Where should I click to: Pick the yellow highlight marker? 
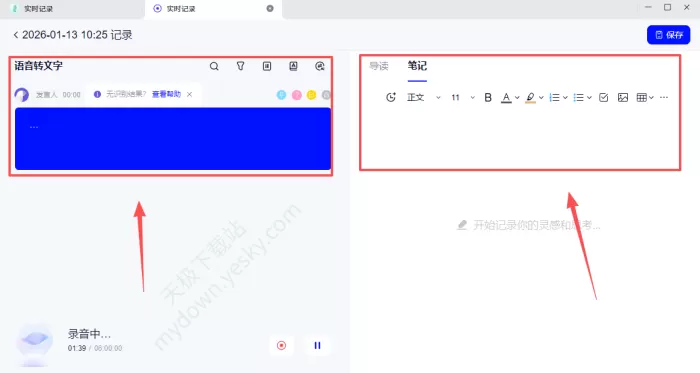pos(311,95)
